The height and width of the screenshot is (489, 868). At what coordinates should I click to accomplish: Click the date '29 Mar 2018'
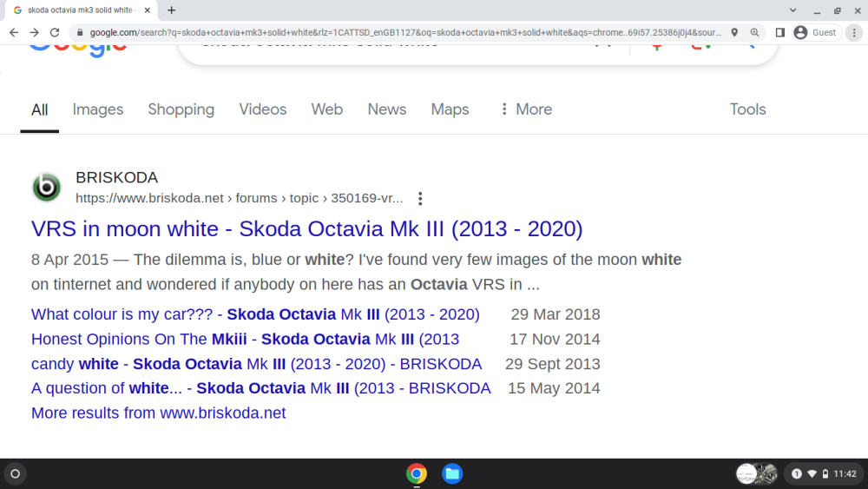point(556,314)
